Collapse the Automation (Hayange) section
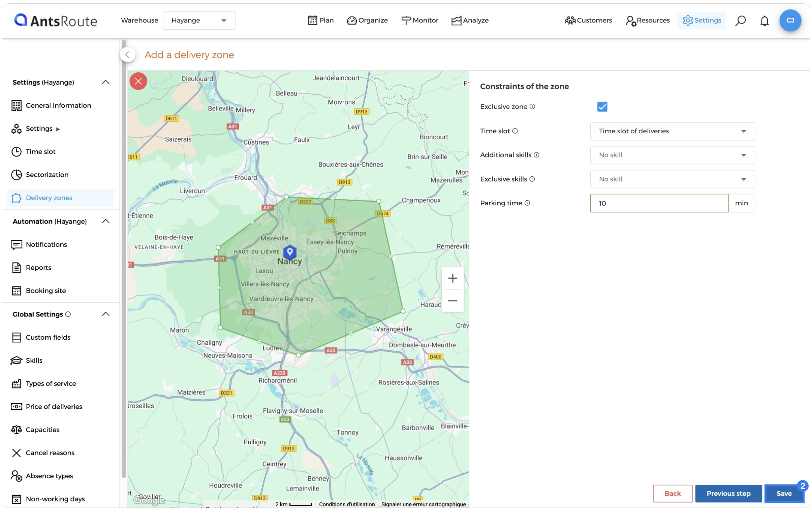The height and width of the screenshot is (511, 812). pyautogui.click(x=105, y=221)
